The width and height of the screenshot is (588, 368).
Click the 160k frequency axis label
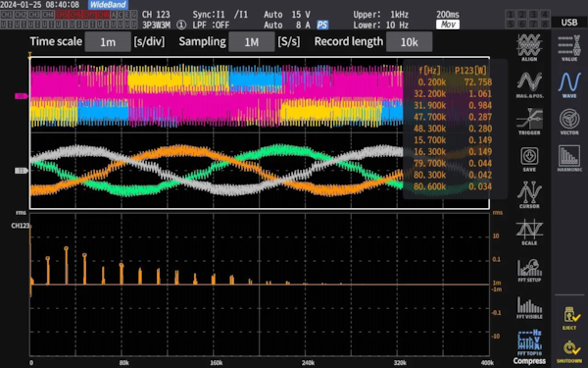point(216,363)
